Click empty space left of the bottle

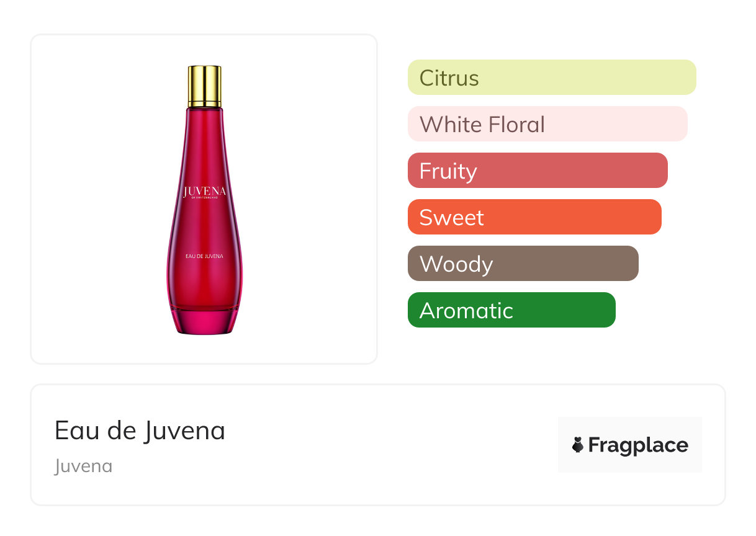(x=93, y=199)
